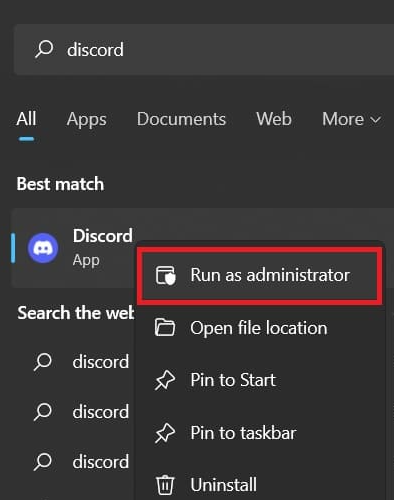Click the folder icon for file location
This screenshot has width=394, height=500.
(x=165, y=328)
